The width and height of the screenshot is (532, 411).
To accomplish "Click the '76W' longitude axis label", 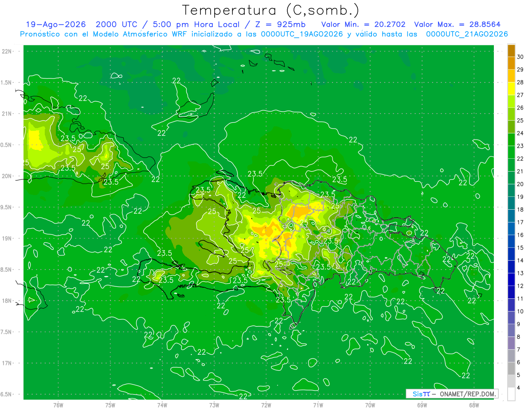I will [58, 405].
